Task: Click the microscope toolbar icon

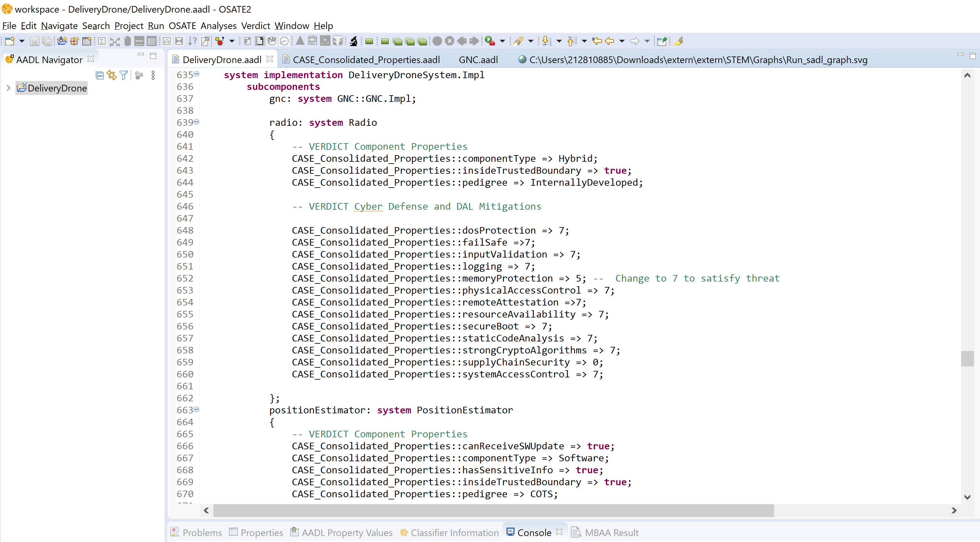Action: (x=354, y=41)
